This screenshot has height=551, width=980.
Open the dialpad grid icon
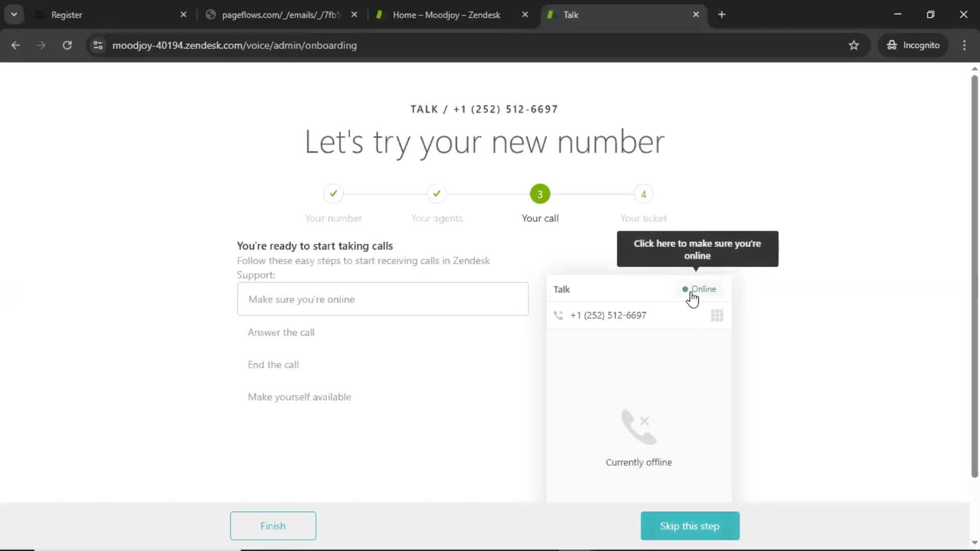tap(717, 316)
